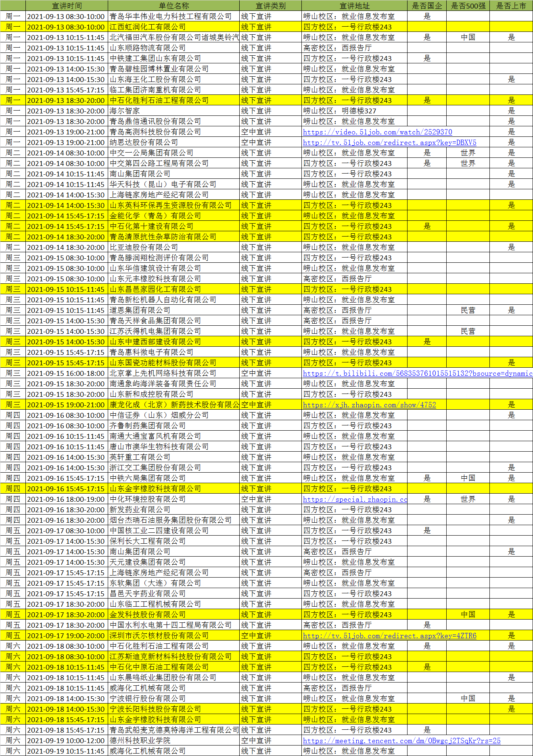The height and width of the screenshot is (756, 533).
Task: Click the xjh.zhaopin.com show link
Action: 369,405
